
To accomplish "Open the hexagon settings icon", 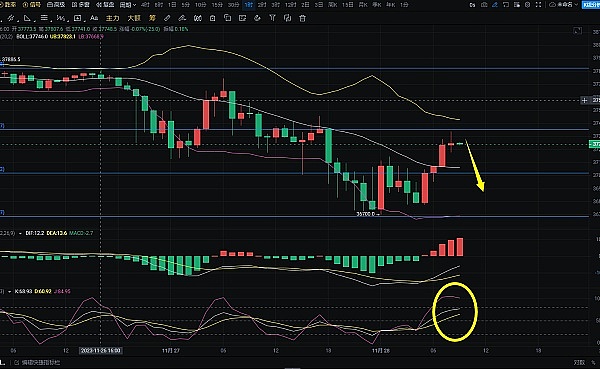I will [528, 5].
